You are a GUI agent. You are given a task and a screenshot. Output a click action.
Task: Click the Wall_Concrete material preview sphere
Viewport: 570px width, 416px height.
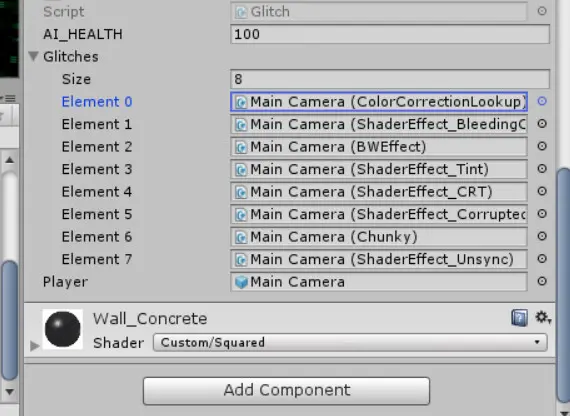63,329
